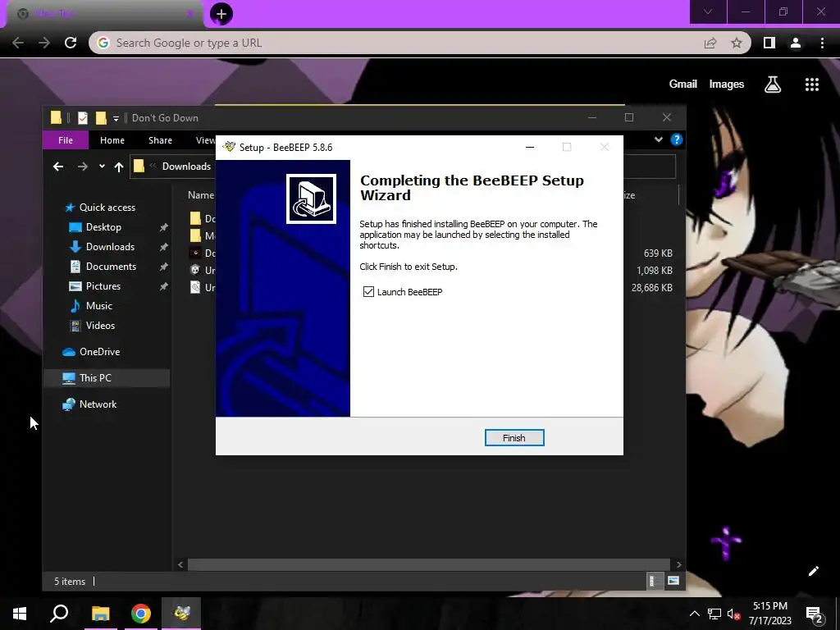
Task: Open Chrome from the taskbar
Action: pos(141,614)
